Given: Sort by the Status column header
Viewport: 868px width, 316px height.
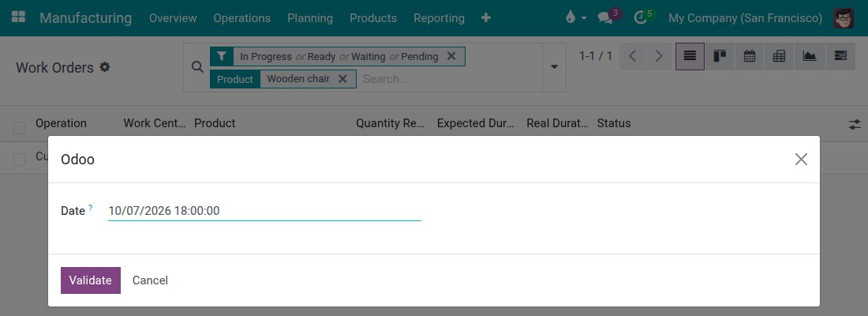Looking at the screenshot, I should point(614,123).
